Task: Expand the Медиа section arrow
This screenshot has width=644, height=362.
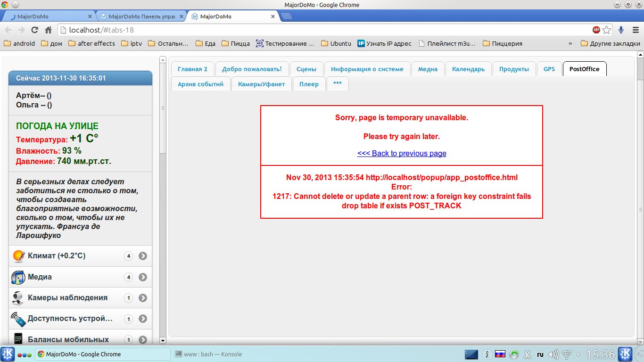Action: tap(143, 277)
